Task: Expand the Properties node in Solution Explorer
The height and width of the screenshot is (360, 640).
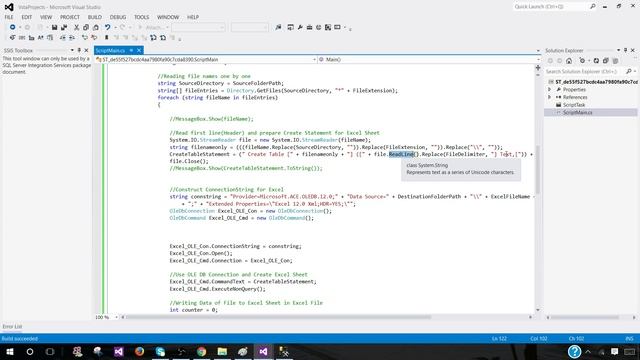Action: [x=549, y=89]
